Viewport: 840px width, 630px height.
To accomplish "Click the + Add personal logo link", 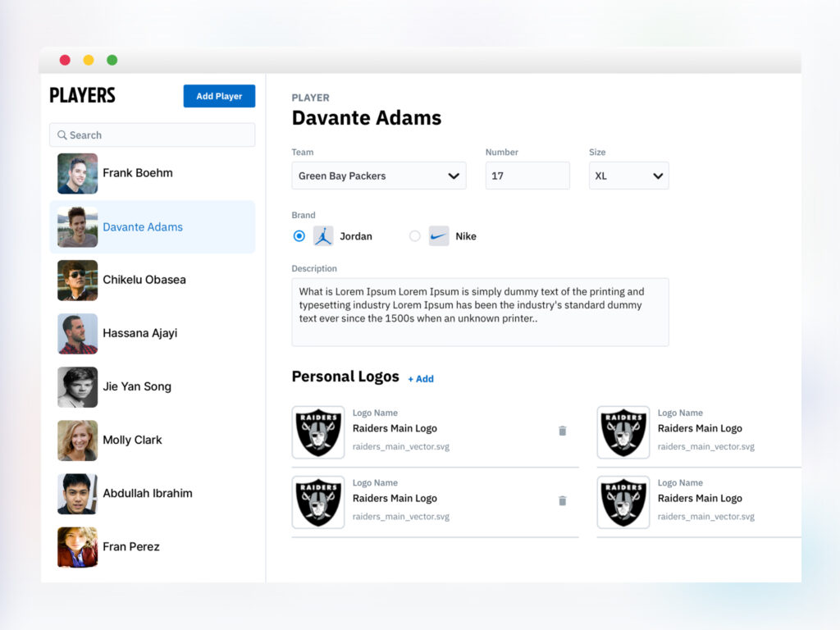I will pyautogui.click(x=421, y=379).
